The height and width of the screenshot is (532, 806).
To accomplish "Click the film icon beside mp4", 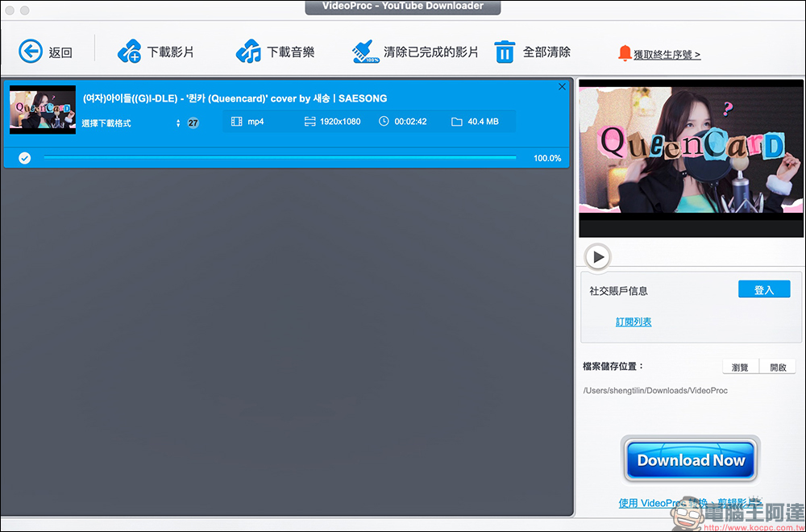I will pyautogui.click(x=236, y=122).
